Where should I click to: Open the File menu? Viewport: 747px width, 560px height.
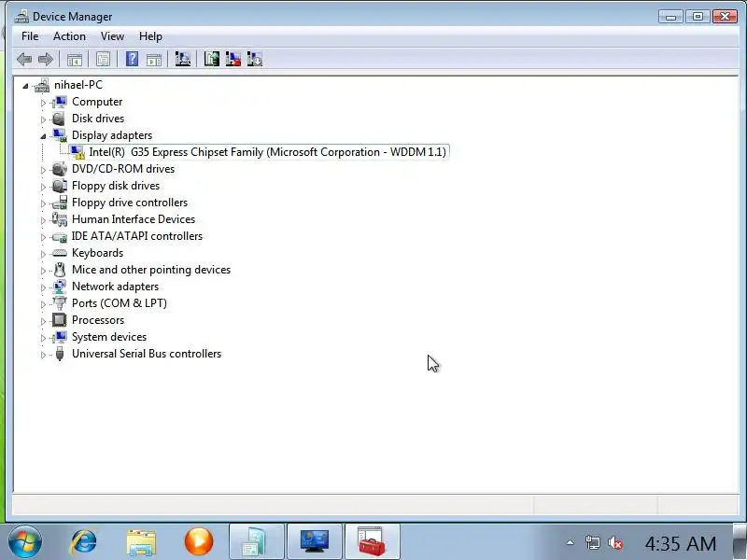(30, 36)
